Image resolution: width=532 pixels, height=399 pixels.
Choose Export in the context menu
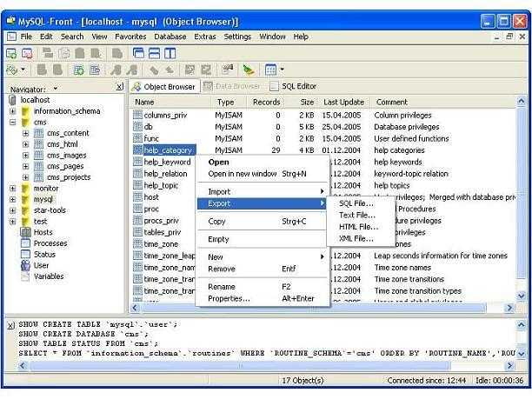[x=262, y=203]
